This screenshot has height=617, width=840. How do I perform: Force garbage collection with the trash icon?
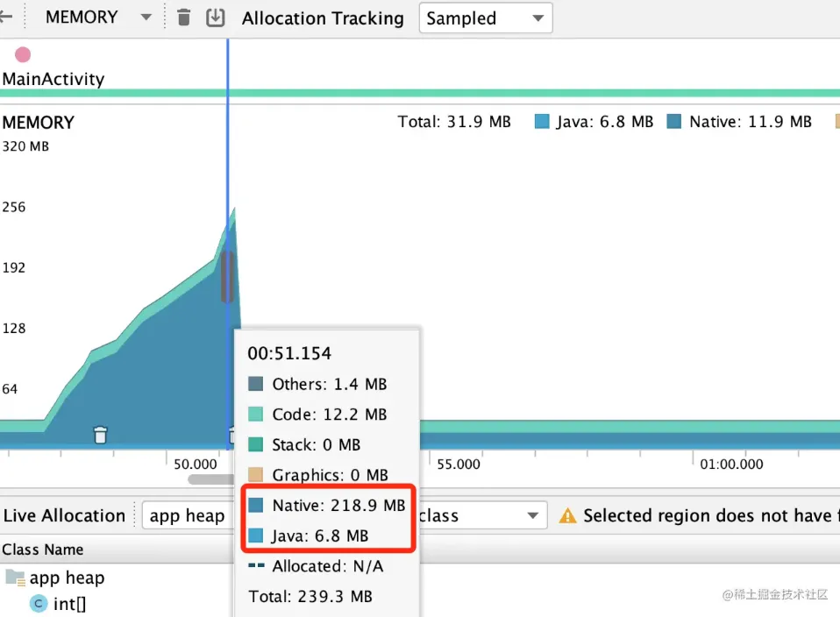[184, 18]
